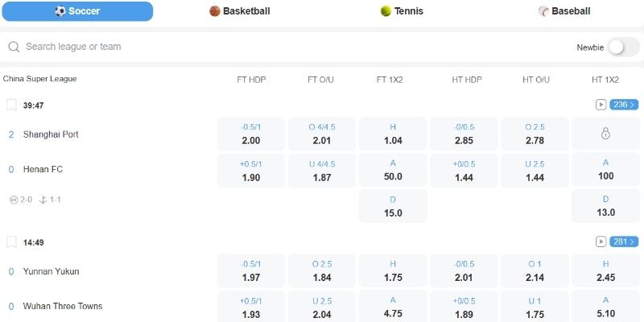Click the locked HT 1X2 home odds

coord(605,134)
